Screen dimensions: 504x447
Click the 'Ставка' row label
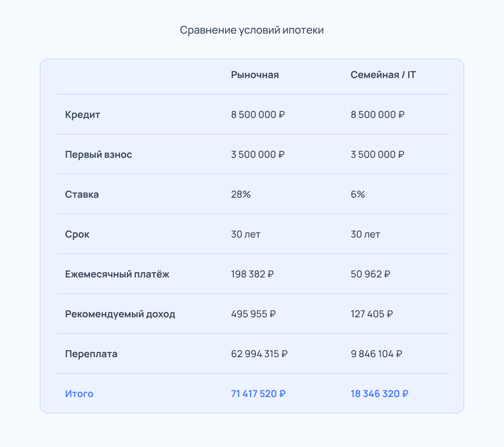[x=82, y=194]
